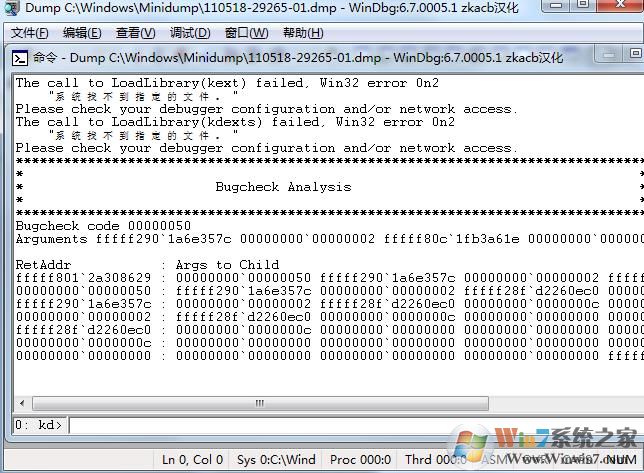The height and width of the screenshot is (473, 644).
Task: Click return address fffff290`1a6e357c row
Action: pos(83,304)
